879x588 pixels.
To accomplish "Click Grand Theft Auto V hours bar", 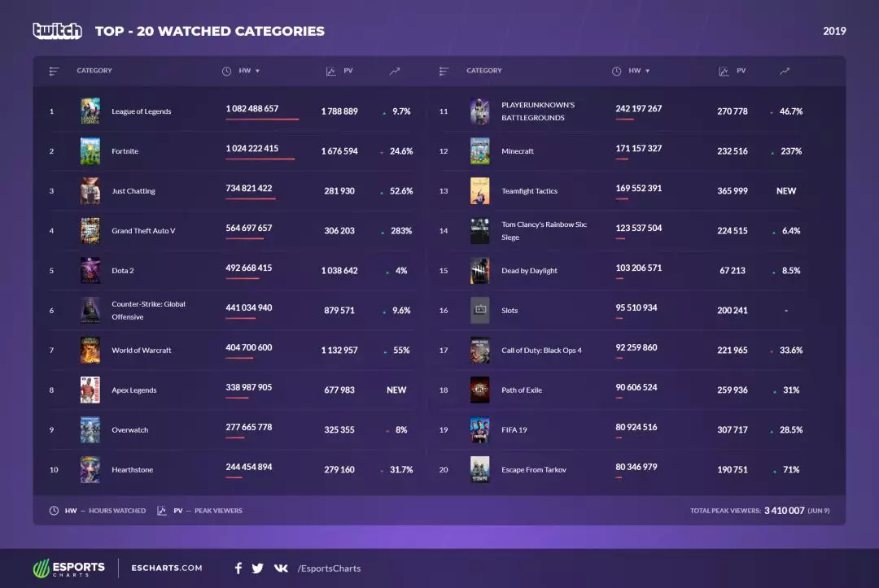I will click(x=244, y=238).
